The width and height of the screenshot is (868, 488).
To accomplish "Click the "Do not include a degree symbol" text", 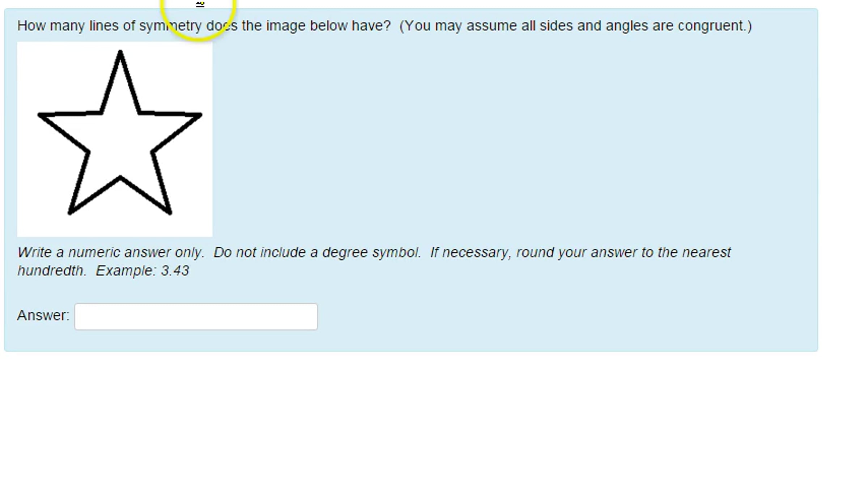I will coord(317,253).
